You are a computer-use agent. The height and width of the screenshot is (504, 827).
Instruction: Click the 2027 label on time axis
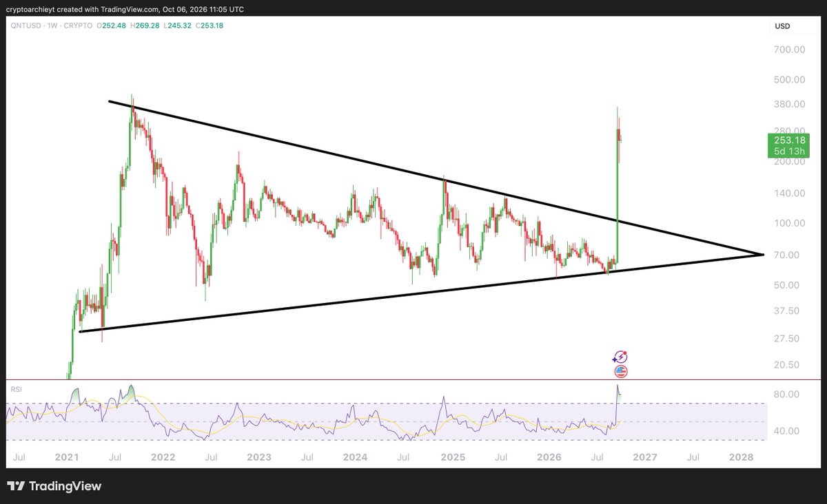[x=646, y=457]
